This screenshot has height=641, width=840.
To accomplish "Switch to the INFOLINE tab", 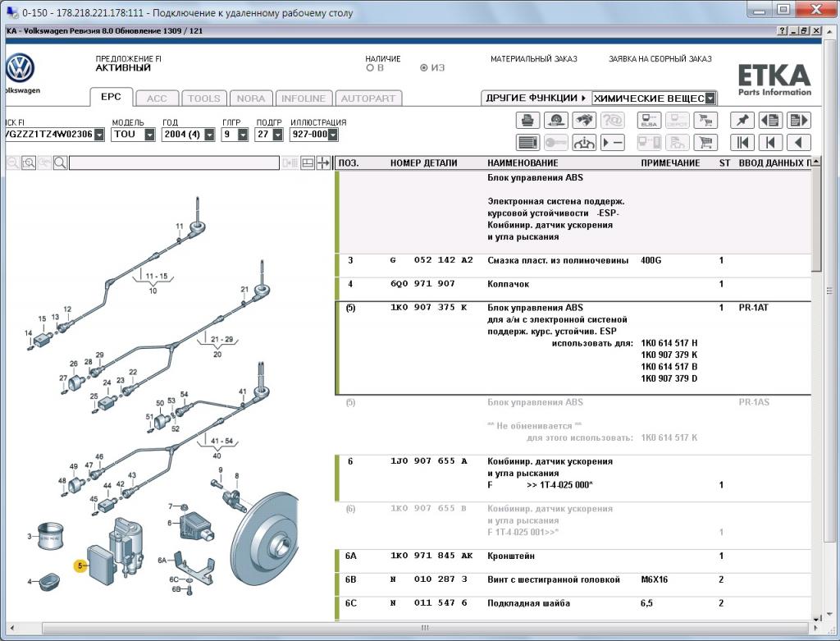I will [x=304, y=98].
